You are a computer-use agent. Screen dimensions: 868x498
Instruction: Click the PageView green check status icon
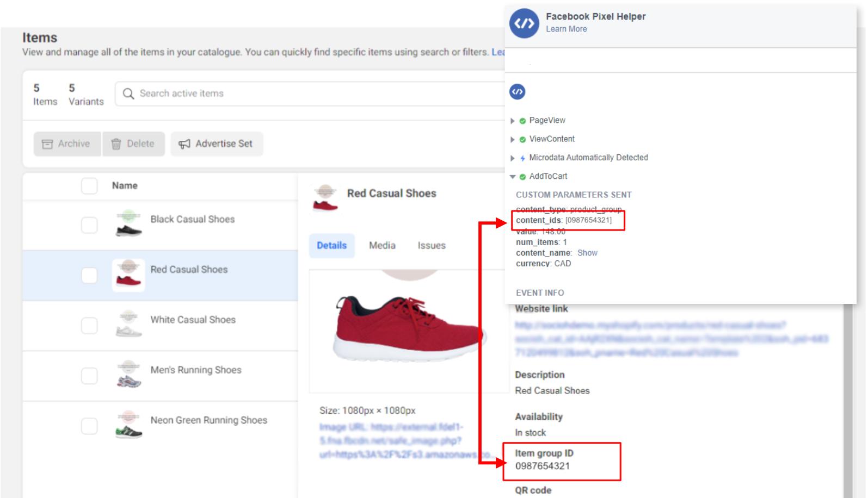coord(522,121)
